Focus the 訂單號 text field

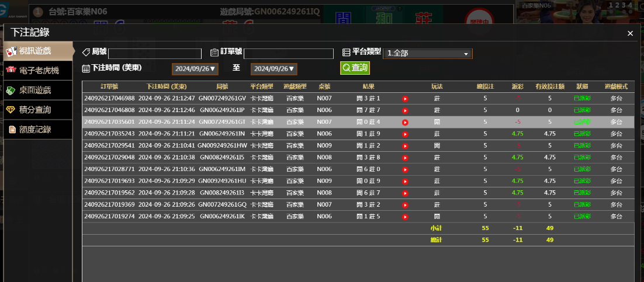click(x=288, y=54)
